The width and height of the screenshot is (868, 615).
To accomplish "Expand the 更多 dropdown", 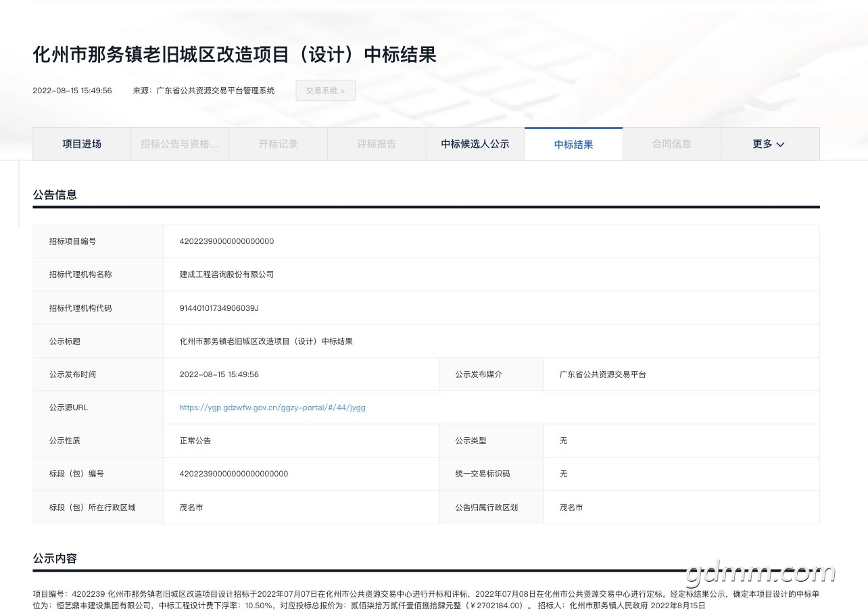I will pyautogui.click(x=770, y=144).
